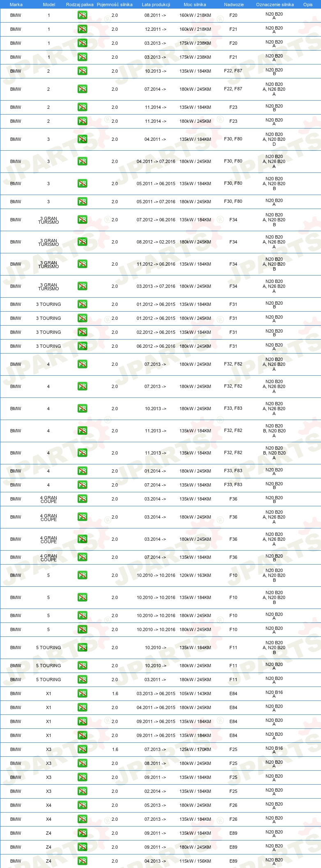
Task: Click fuel icon in 11.2014 180kW F23 row
Action: (82, 121)
